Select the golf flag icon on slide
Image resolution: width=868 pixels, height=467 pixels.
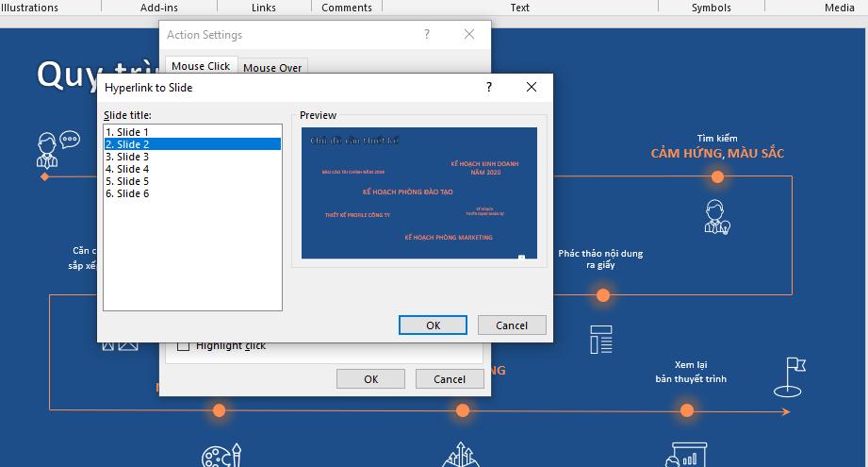[790, 376]
